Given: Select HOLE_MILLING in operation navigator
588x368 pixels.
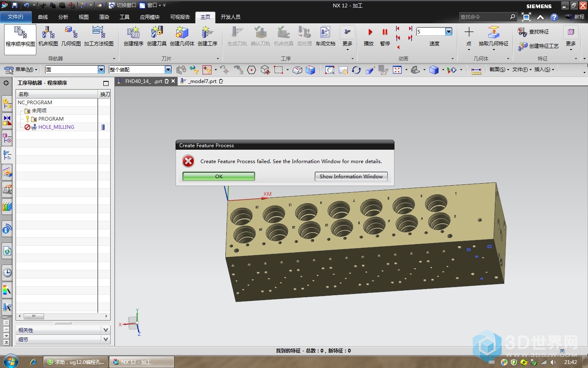Looking at the screenshot, I should (x=56, y=127).
